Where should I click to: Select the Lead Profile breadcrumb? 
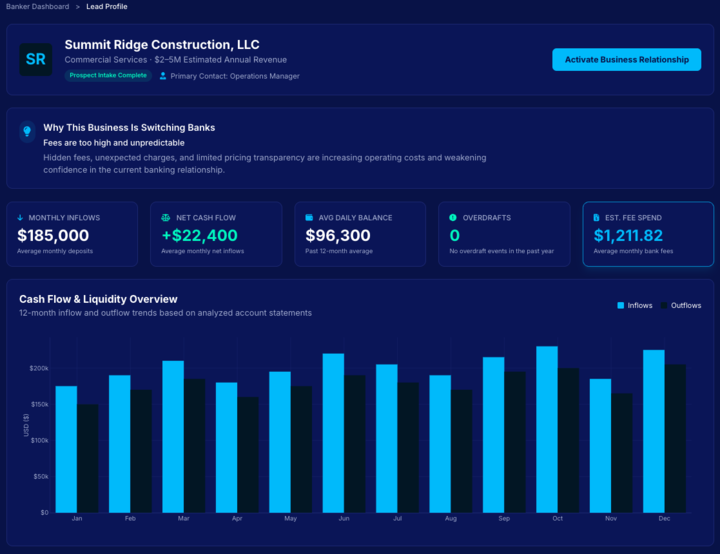coord(107,7)
